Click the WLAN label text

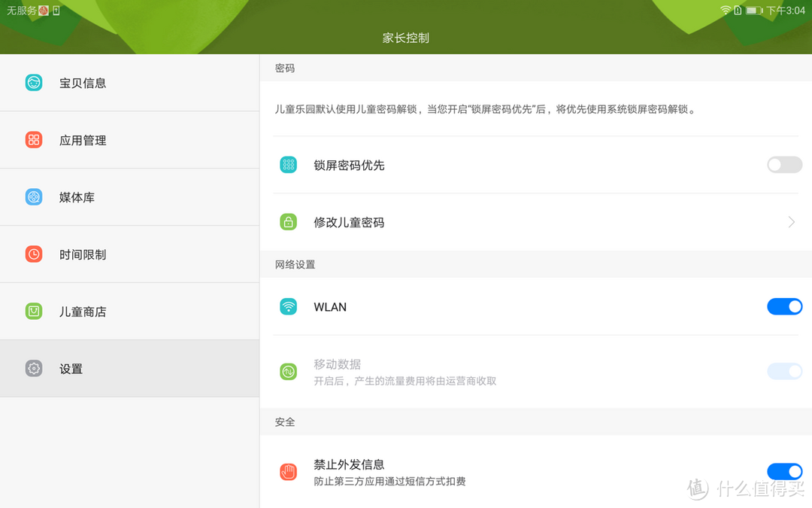[330, 307]
